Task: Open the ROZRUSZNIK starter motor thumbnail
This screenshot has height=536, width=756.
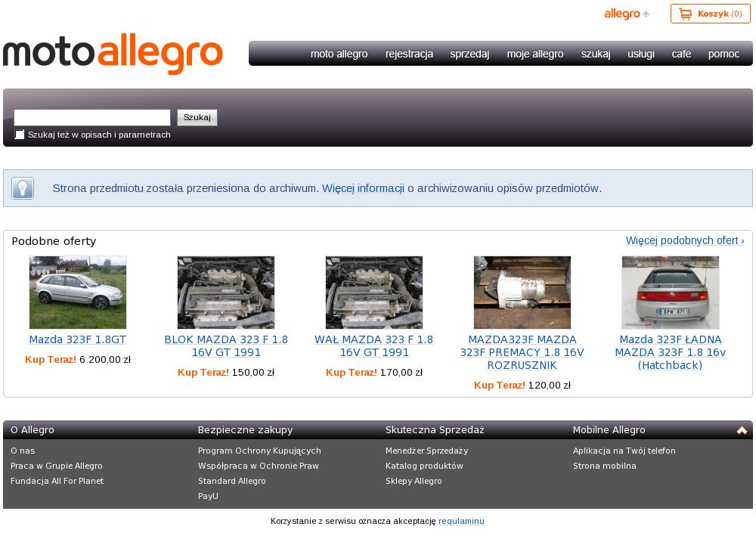Action: [x=522, y=293]
